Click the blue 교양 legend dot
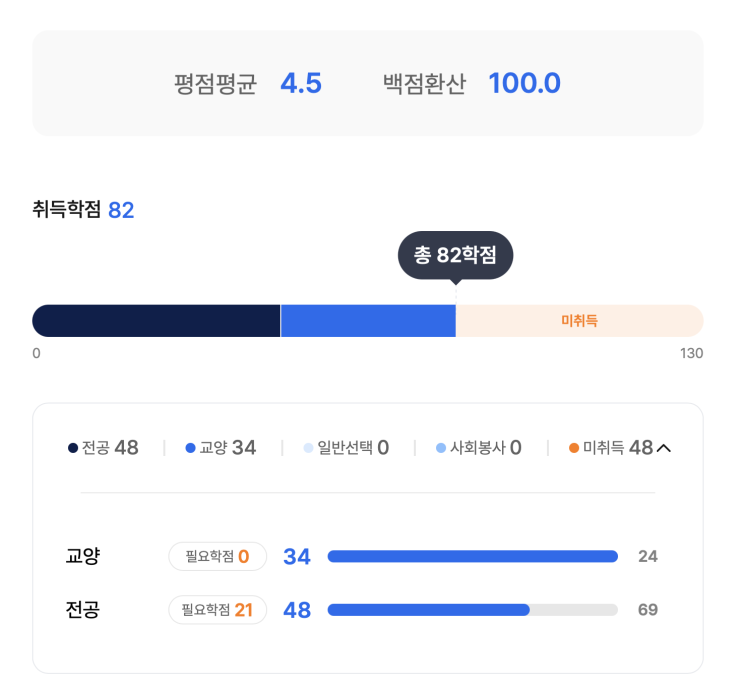The height and width of the screenshot is (687, 743). [x=190, y=448]
